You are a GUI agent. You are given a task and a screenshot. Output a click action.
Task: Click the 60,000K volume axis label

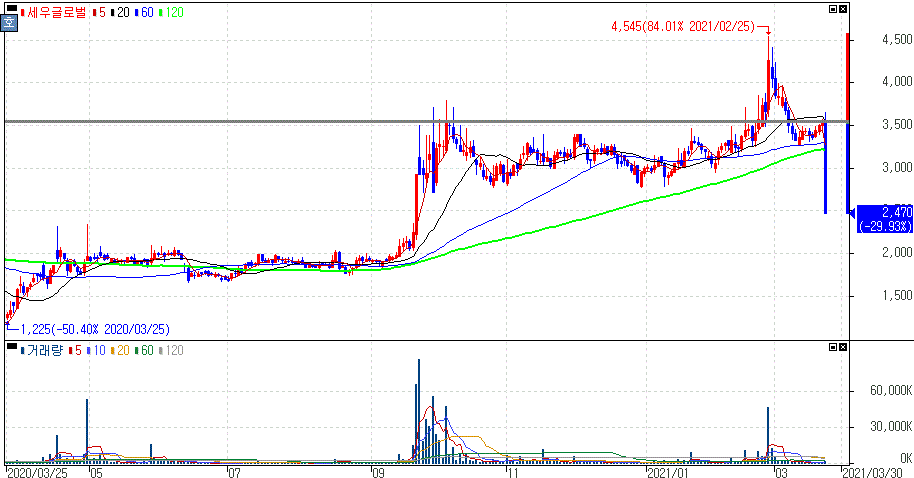[891, 390]
